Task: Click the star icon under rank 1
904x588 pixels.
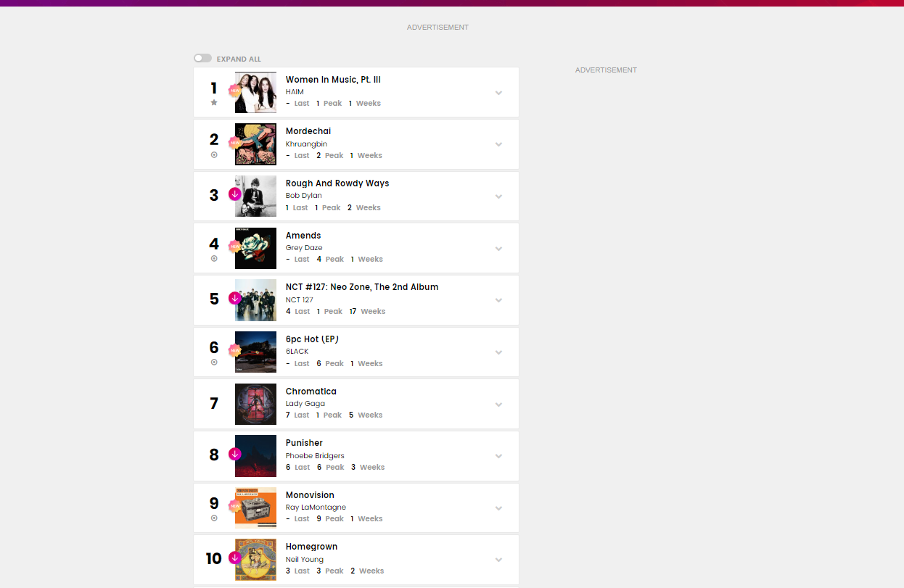Action: coord(214,103)
